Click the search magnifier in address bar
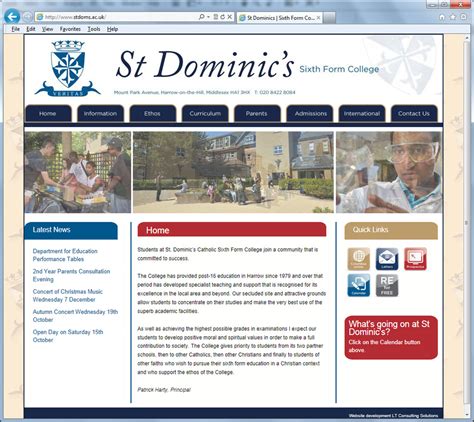 pos(201,17)
